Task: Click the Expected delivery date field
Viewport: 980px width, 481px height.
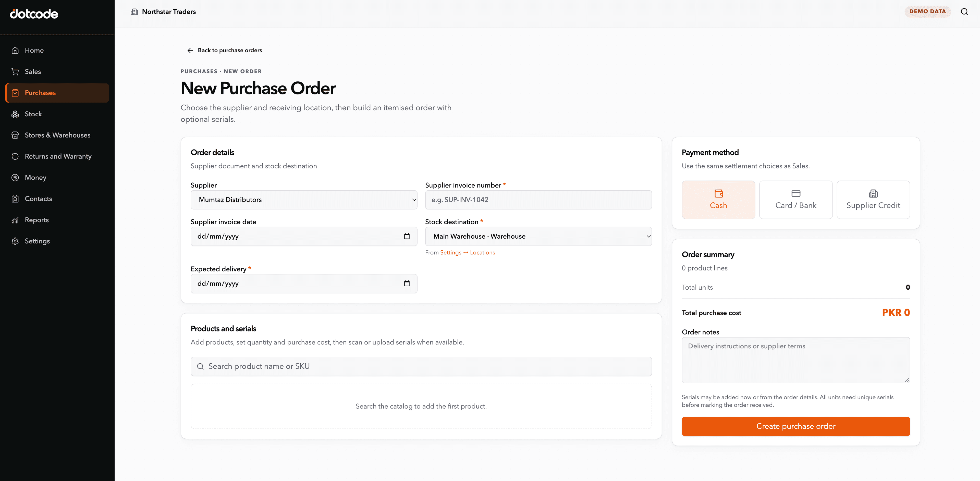Action: coord(304,283)
